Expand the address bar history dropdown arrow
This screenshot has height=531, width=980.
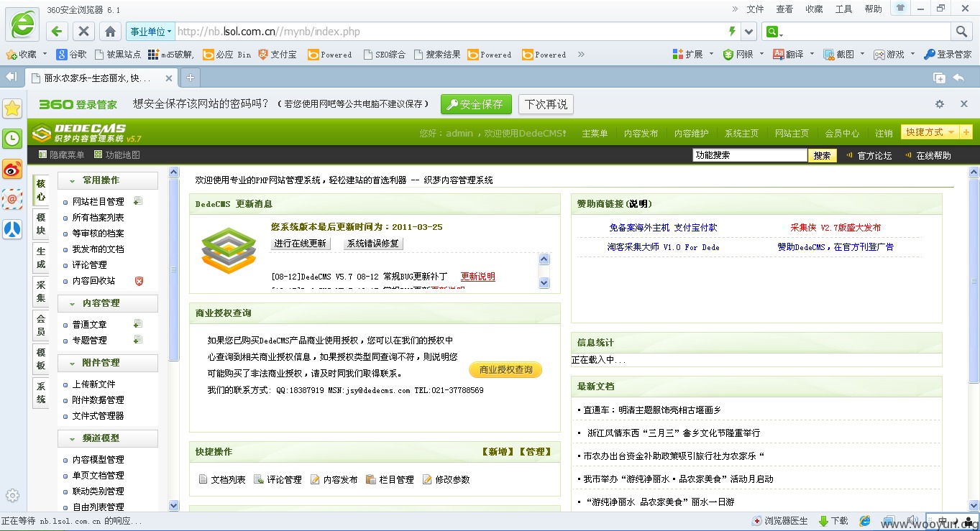tap(749, 32)
